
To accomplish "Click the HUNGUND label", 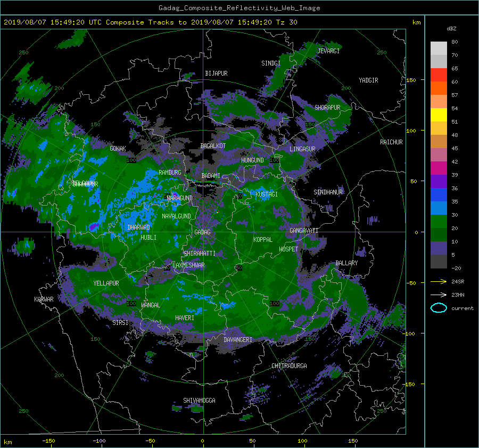I will 252,160.
